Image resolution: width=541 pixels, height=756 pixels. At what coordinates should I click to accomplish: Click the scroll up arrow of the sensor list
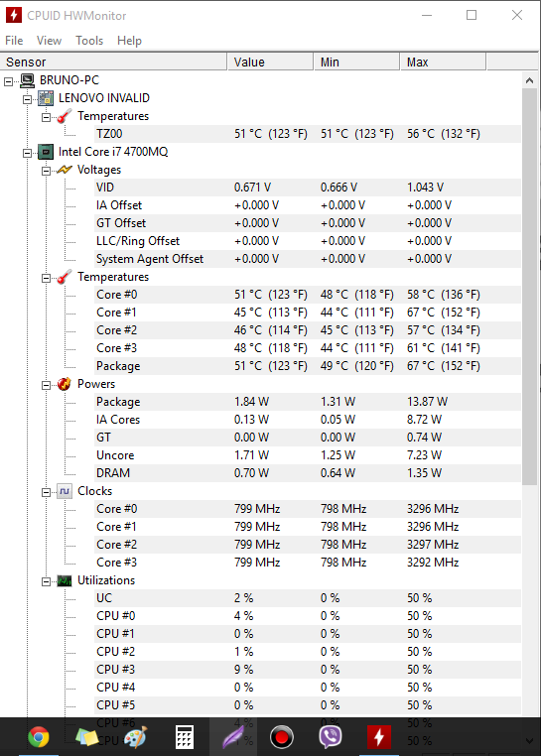coord(529,80)
